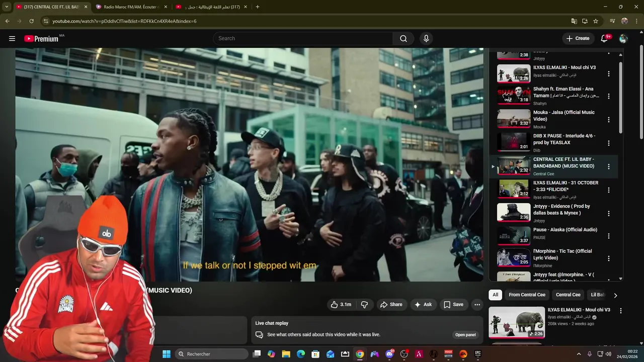Open EA app from taskbar
Image resolution: width=644 pixels, height=362 pixels.
463,354
